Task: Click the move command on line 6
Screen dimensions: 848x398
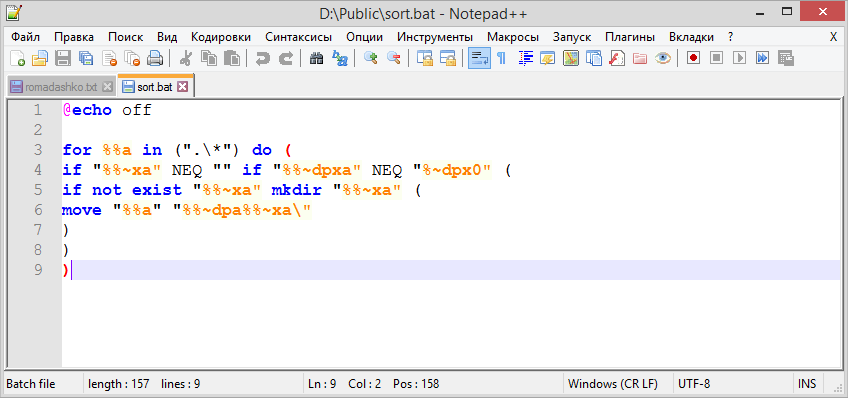Action: 82,210
